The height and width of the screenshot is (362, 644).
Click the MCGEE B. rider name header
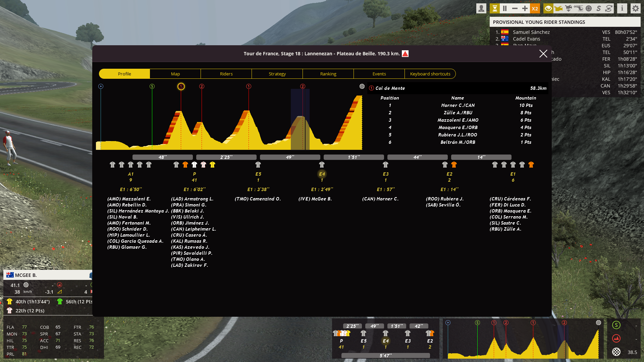coord(26,275)
